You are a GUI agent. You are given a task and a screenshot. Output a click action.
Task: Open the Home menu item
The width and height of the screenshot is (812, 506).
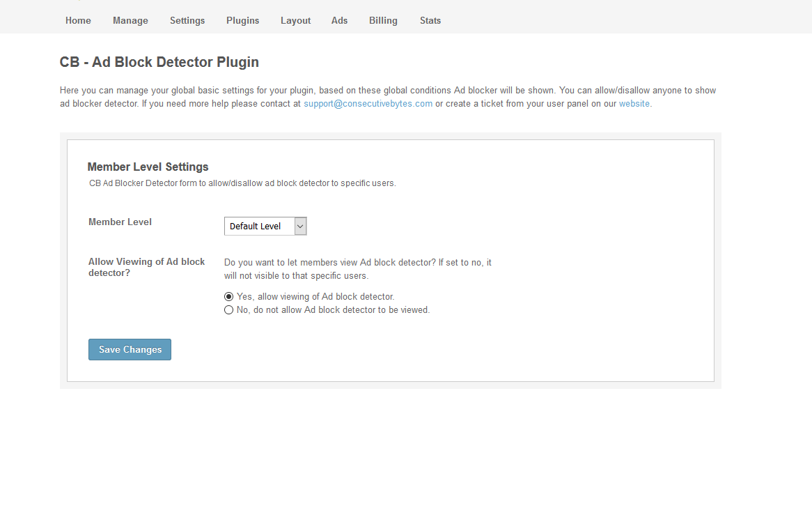pos(78,20)
